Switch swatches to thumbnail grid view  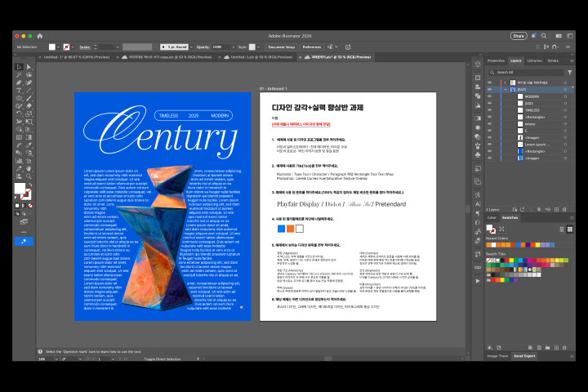[570, 229]
